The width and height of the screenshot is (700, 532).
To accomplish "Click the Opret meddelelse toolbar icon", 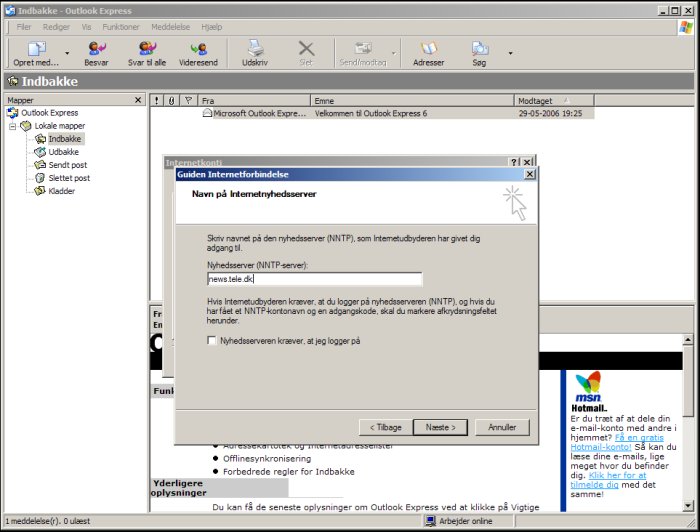I will (36, 49).
